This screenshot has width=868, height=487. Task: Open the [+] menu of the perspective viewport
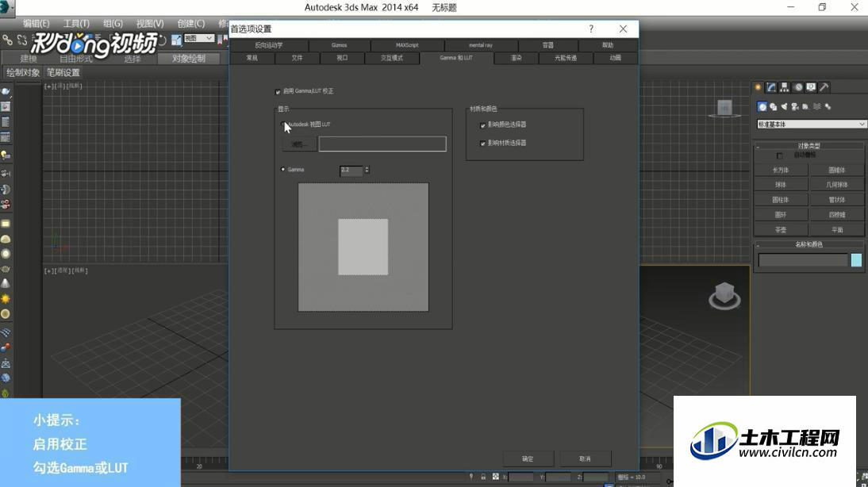[48, 270]
